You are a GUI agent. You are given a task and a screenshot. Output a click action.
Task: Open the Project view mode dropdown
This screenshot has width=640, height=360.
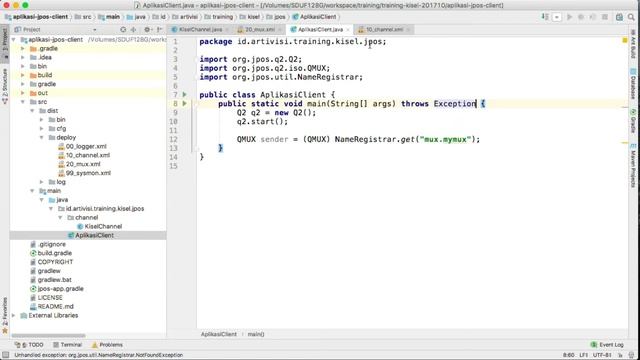click(95, 30)
